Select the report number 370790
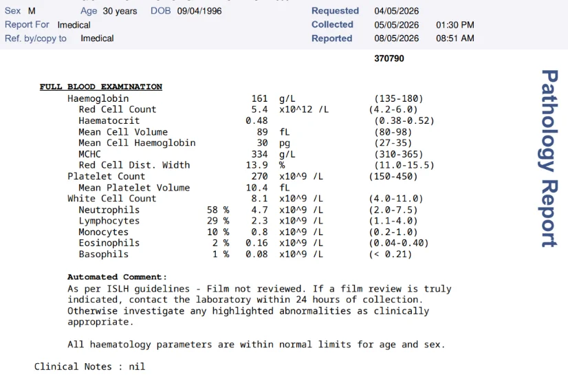568x392 pixels. click(x=389, y=58)
